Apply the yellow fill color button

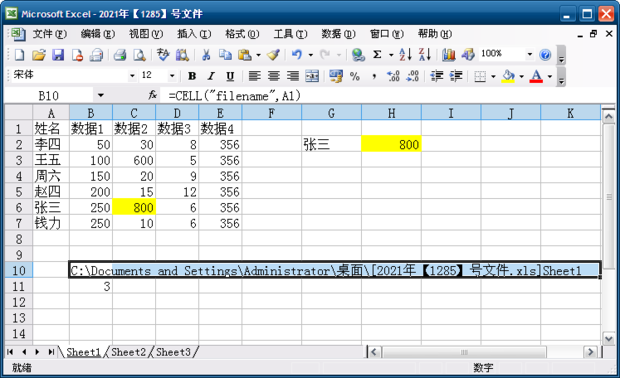coord(508,76)
